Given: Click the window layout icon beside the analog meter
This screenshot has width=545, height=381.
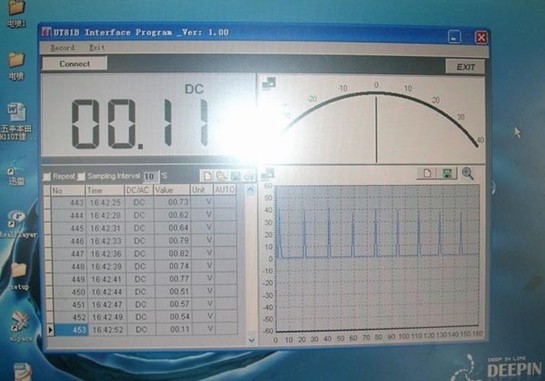Looking at the screenshot, I should (269, 83).
